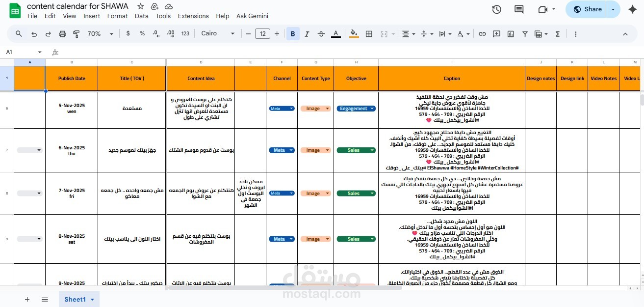The width and height of the screenshot is (644, 307).
Task: Open the Google Sheets home icon
Action: (x=15, y=11)
